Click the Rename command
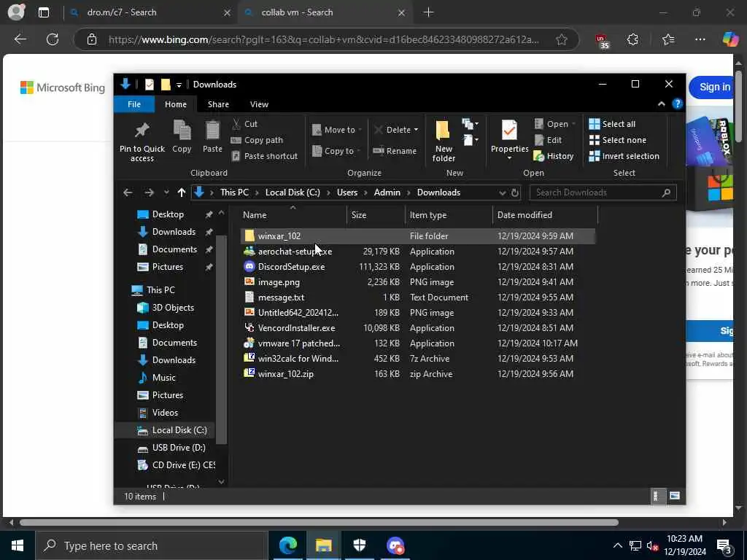The image size is (747, 560). 395,150
